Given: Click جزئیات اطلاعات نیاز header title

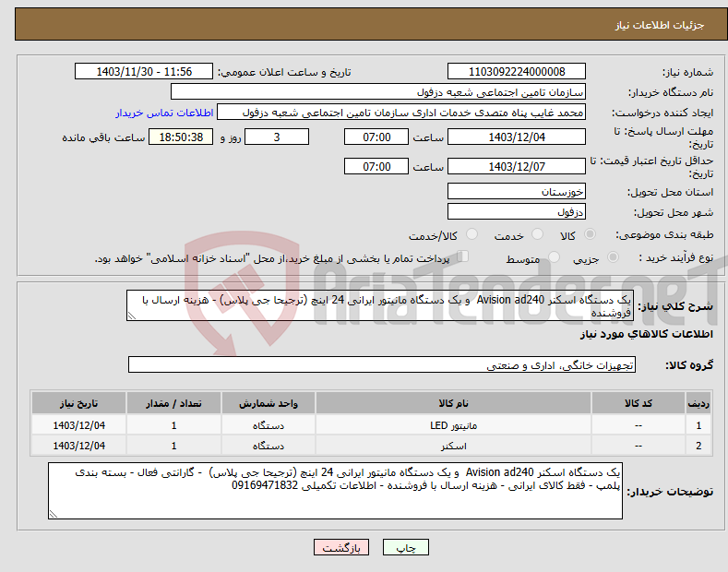Looking at the screenshot, I should pos(660,25).
